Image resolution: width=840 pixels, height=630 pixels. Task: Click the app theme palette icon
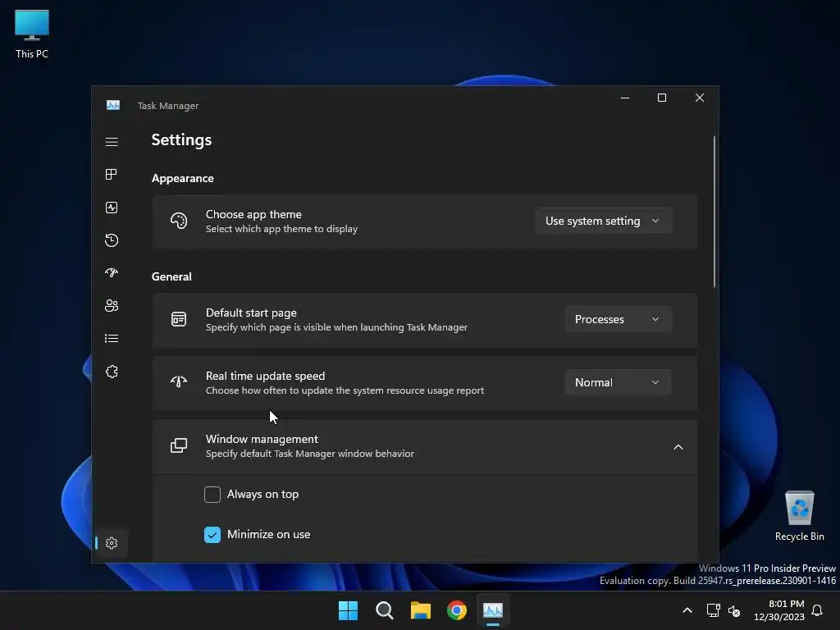178,221
